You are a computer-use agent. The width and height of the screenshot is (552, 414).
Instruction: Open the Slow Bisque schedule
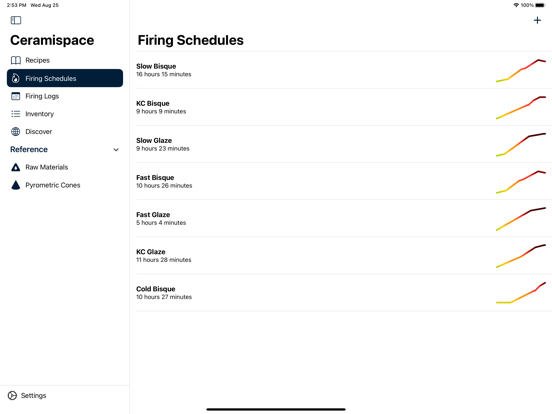click(x=344, y=70)
